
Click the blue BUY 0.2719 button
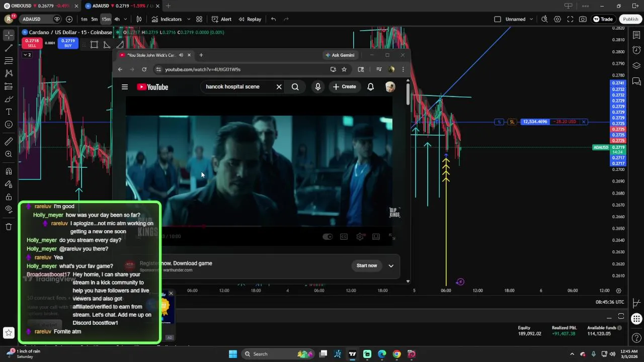68,43
